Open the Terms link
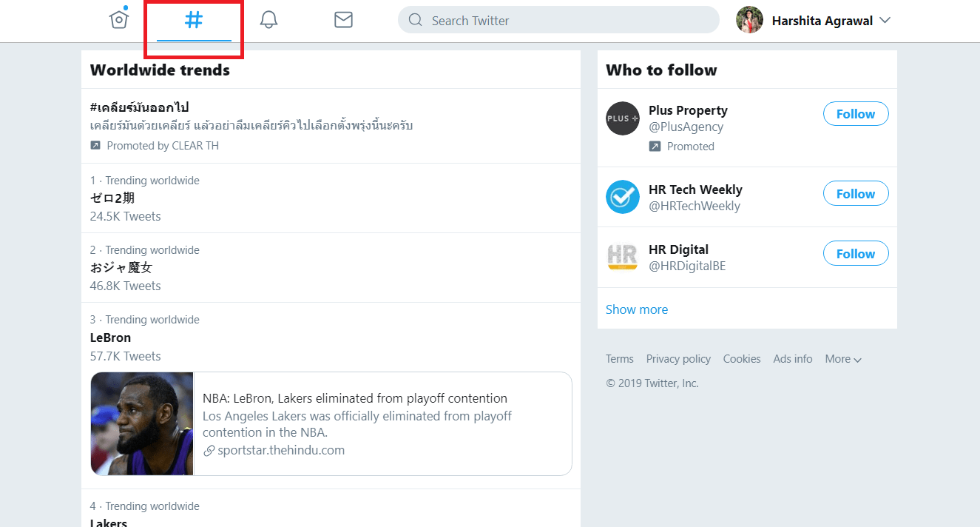The width and height of the screenshot is (980, 527). 619,358
